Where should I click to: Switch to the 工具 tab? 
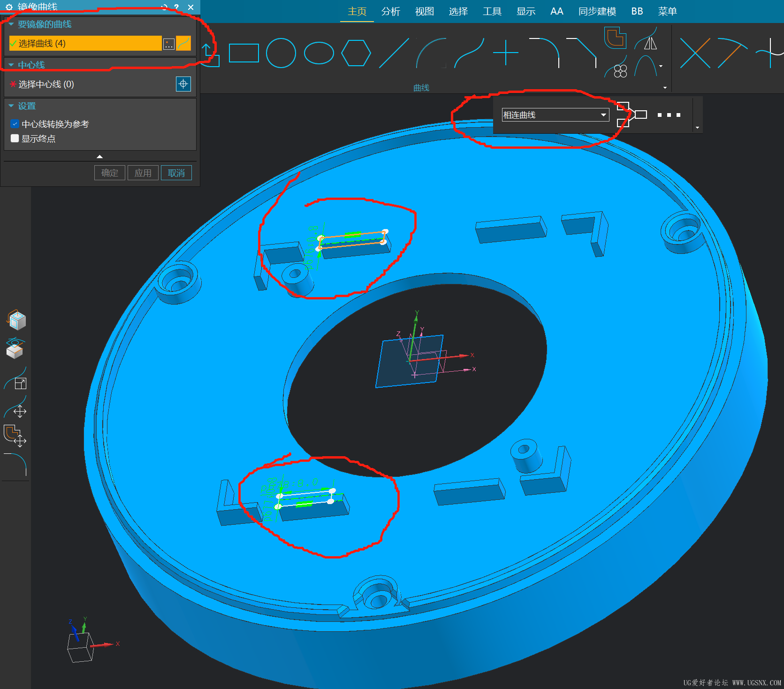(492, 11)
